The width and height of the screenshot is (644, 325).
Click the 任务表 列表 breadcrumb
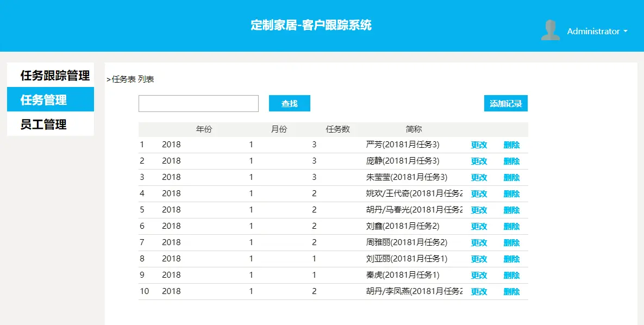tap(133, 79)
